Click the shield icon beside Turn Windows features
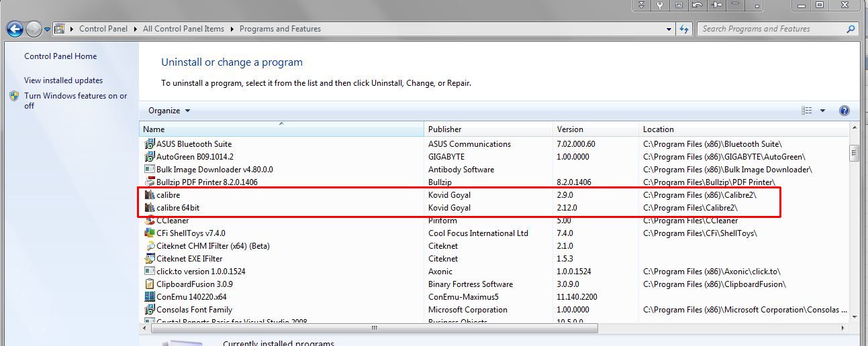Image resolution: width=868 pixels, height=346 pixels. pyautogui.click(x=14, y=96)
